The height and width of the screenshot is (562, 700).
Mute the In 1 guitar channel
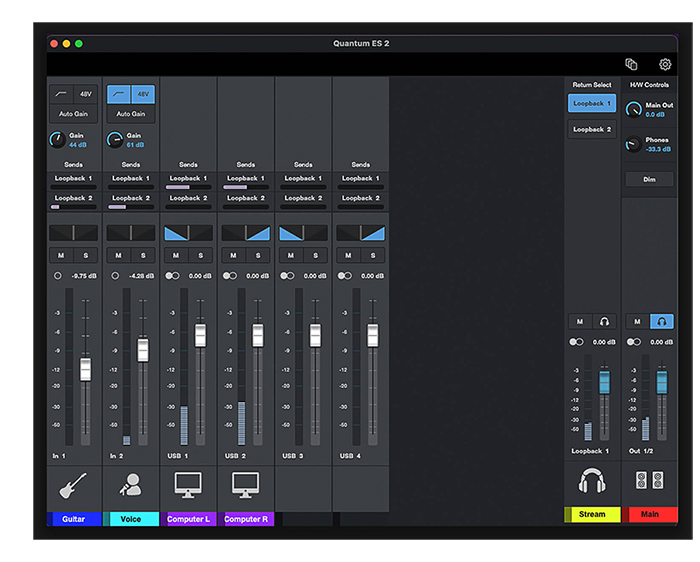point(62,255)
